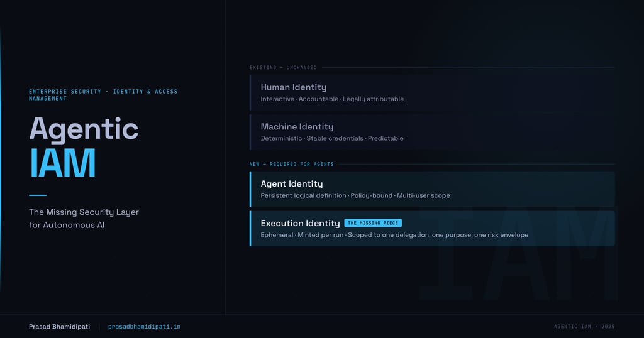
Task: Select the Agent Identity card
Action: pyautogui.click(x=432, y=189)
